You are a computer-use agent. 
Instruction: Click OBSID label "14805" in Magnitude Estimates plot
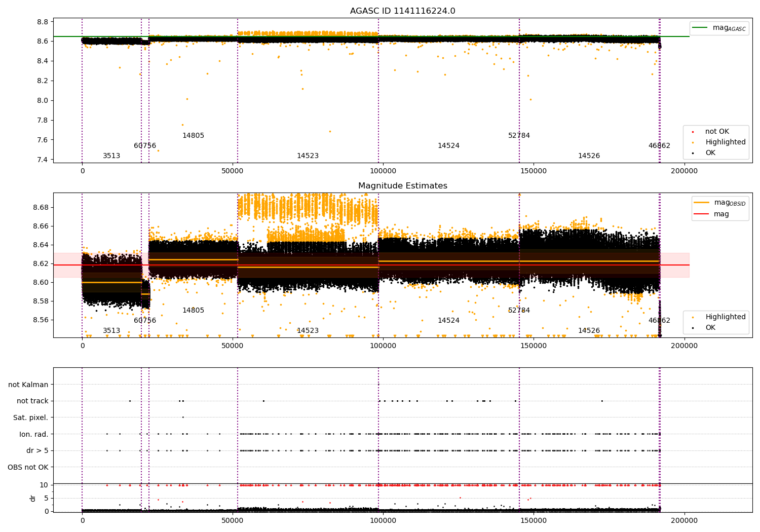(x=193, y=311)
